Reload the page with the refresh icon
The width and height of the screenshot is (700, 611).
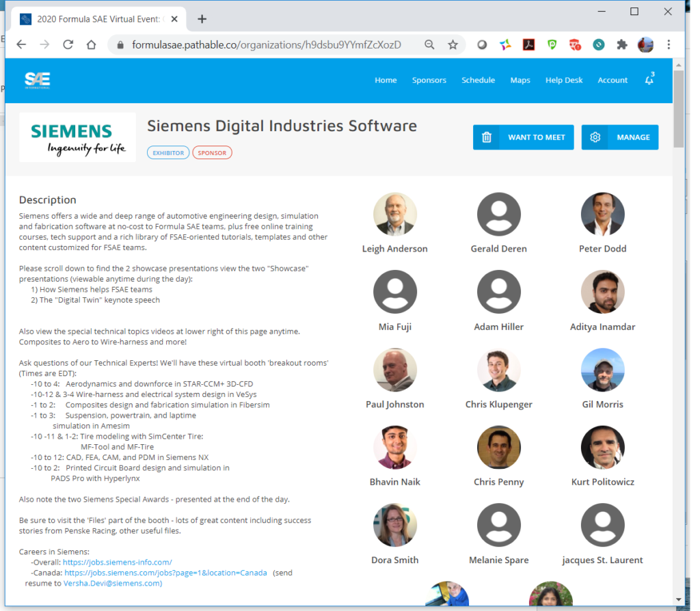pyautogui.click(x=68, y=44)
